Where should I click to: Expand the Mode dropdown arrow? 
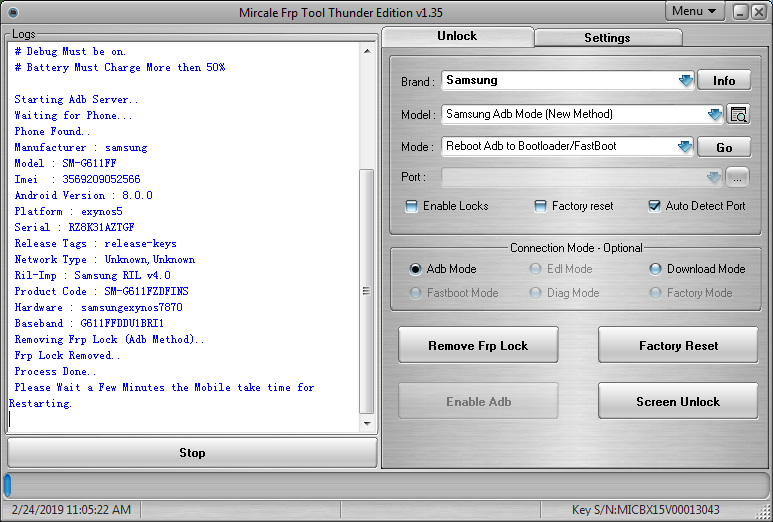pyautogui.click(x=684, y=146)
